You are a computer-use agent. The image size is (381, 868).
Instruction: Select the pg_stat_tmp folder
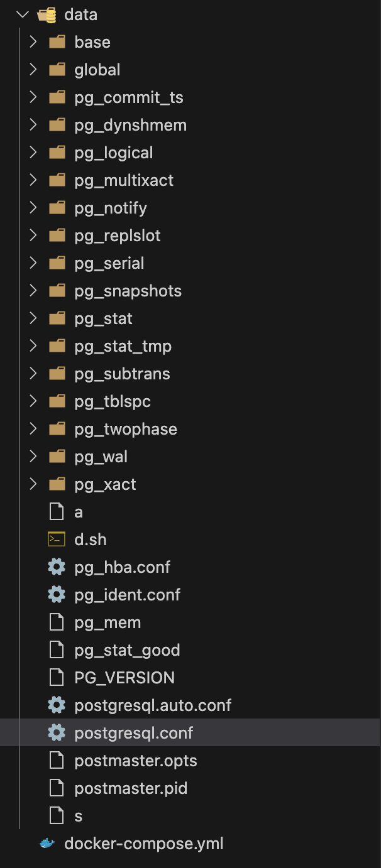(x=123, y=346)
